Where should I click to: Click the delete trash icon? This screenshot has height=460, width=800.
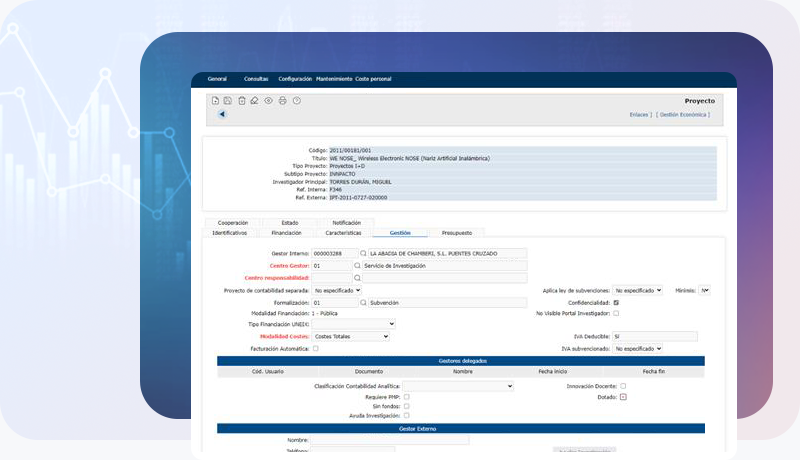click(x=241, y=101)
